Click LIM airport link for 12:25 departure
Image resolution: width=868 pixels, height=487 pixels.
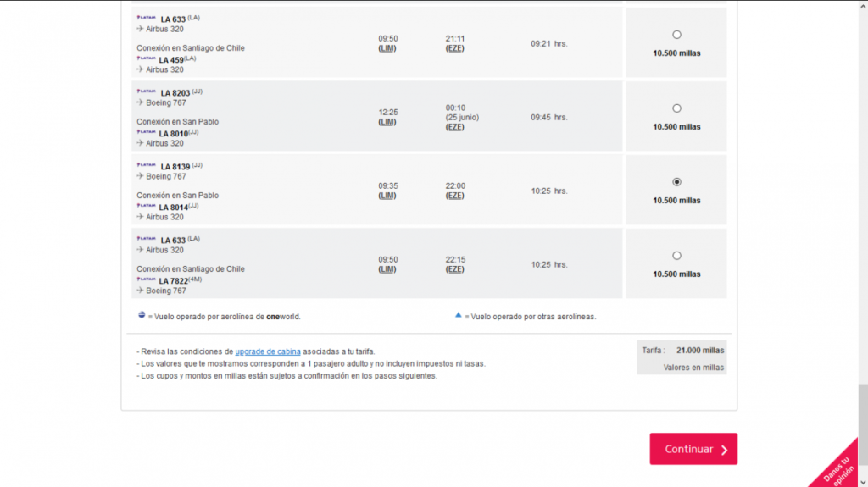point(387,122)
